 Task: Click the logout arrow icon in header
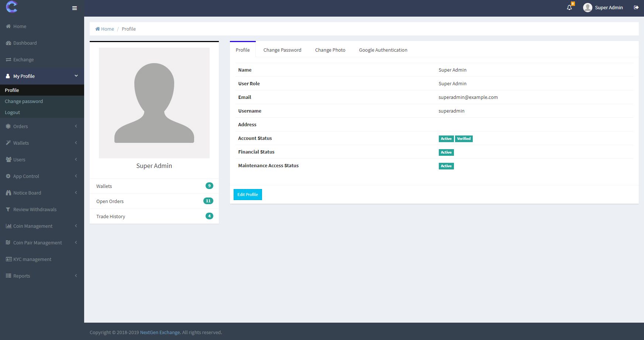pyautogui.click(x=636, y=7)
